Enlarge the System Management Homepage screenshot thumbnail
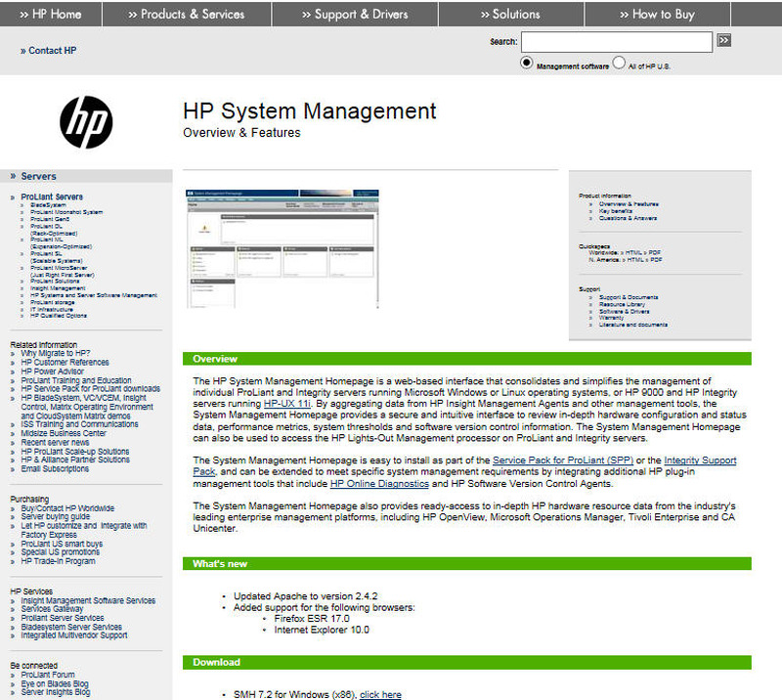The width and height of the screenshot is (782, 700). coord(281,247)
